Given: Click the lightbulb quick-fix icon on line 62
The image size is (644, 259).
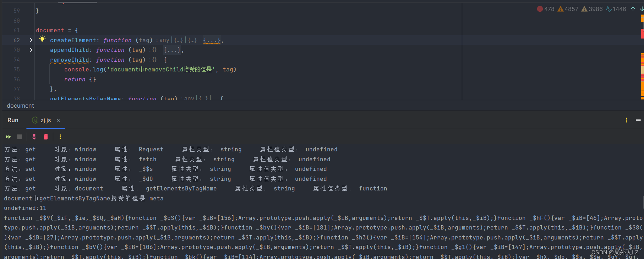Looking at the screenshot, I should (x=42, y=39).
